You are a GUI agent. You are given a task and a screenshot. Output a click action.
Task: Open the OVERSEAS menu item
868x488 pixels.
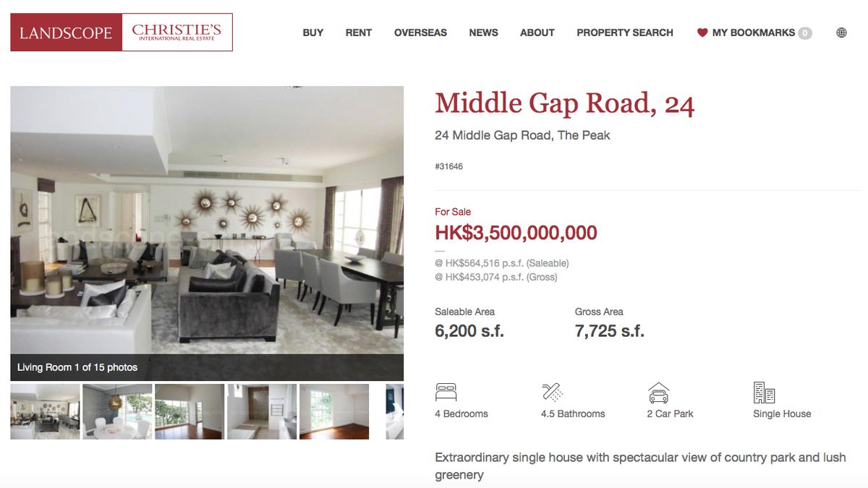click(420, 33)
